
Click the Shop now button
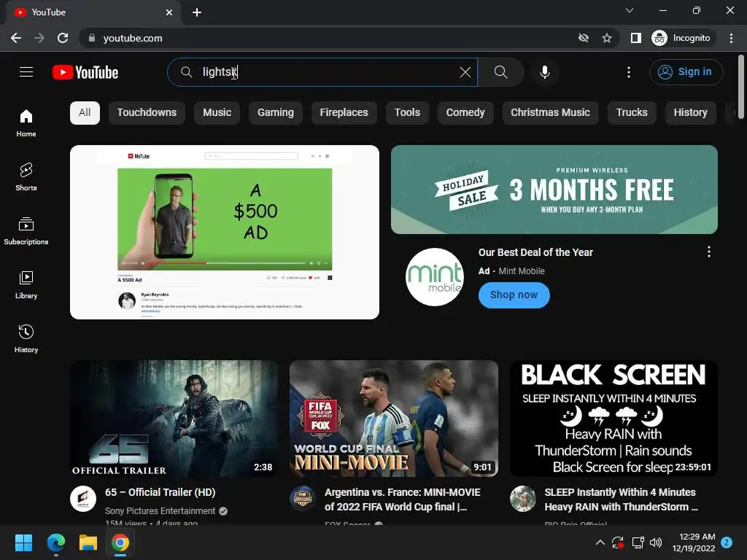(x=514, y=295)
